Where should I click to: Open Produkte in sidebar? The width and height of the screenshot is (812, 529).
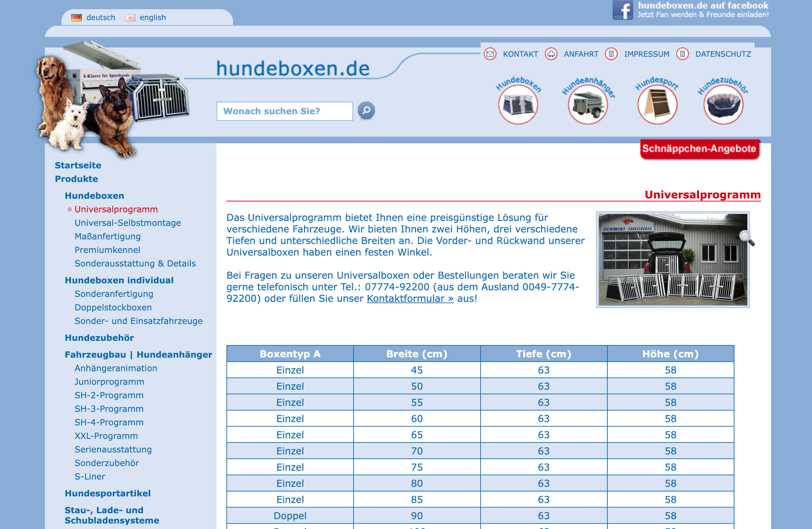pos(76,179)
